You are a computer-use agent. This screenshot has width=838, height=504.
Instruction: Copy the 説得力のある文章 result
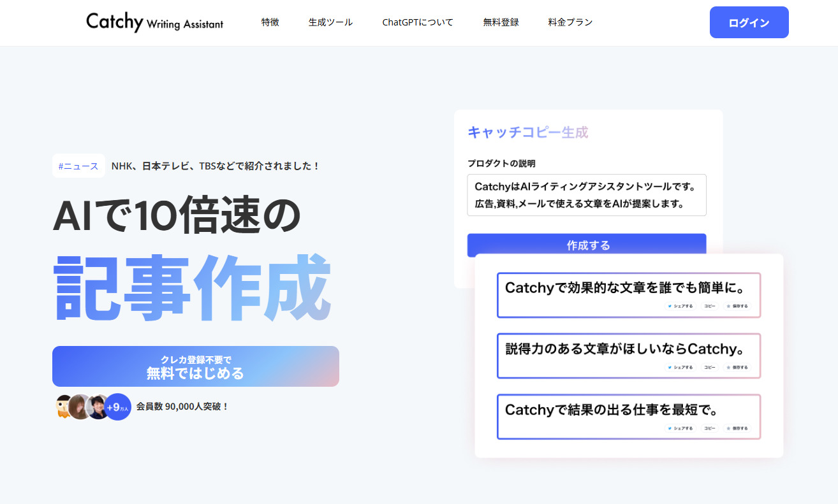pyautogui.click(x=710, y=367)
